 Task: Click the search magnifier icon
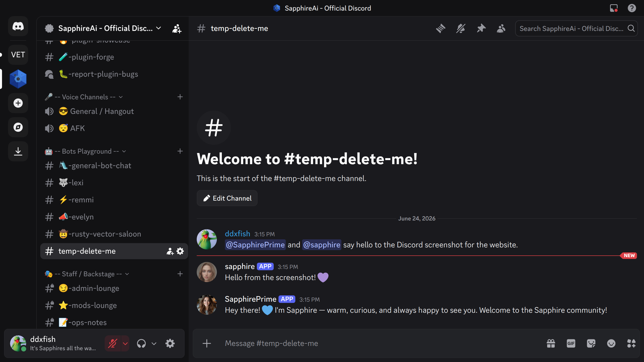pos(631,28)
